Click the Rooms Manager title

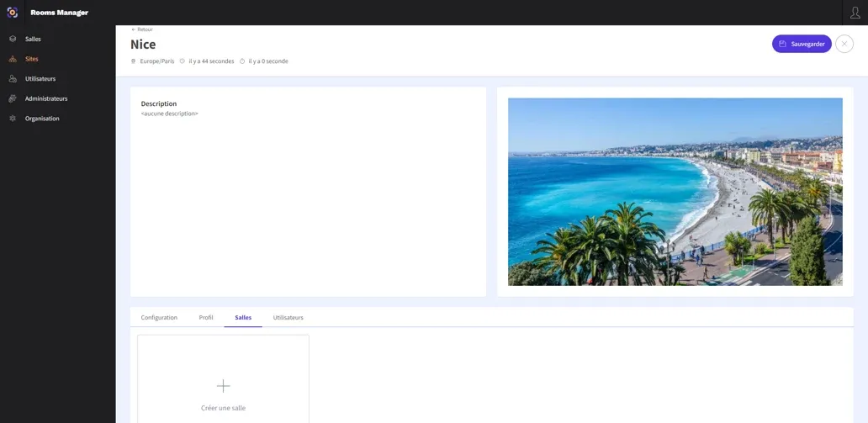pos(59,13)
